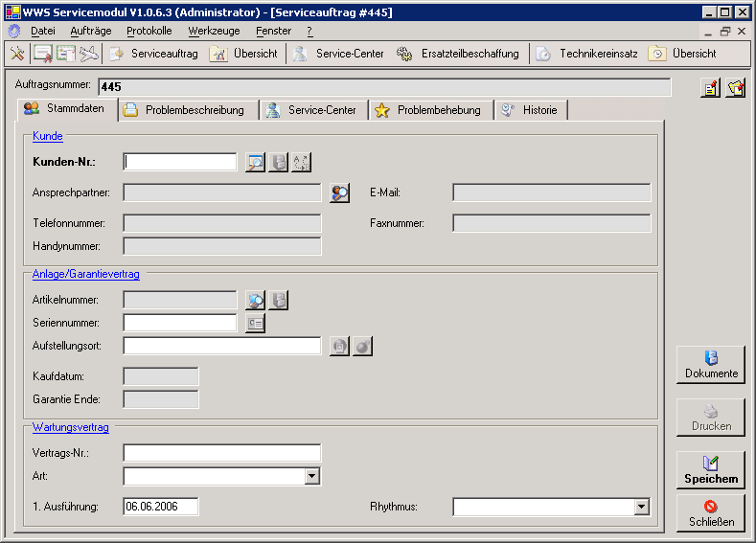This screenshot has width=756, height=543.
Task: Click the first icon next to Aufstellungsort
Action: click(339, 347)
